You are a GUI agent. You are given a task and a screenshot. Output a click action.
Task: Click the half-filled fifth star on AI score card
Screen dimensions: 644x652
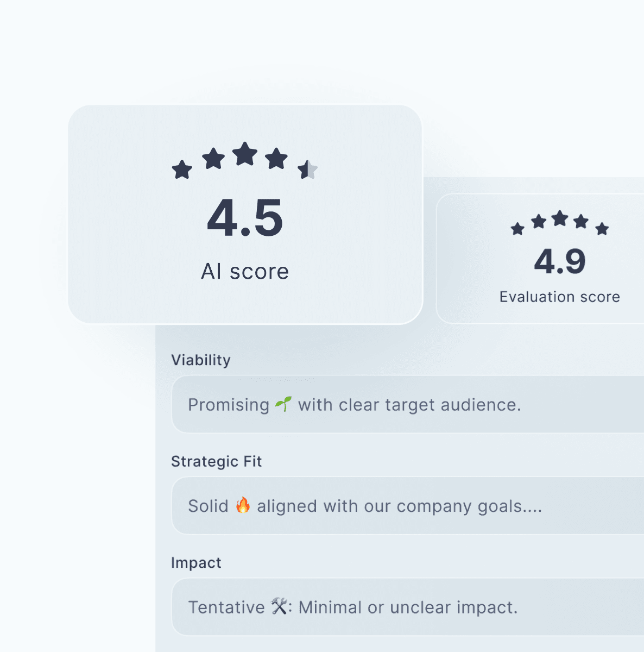tap(307, 170)
